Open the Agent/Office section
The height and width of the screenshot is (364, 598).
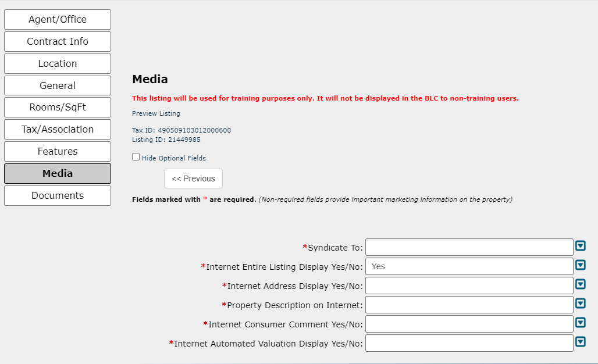point(58,19)
